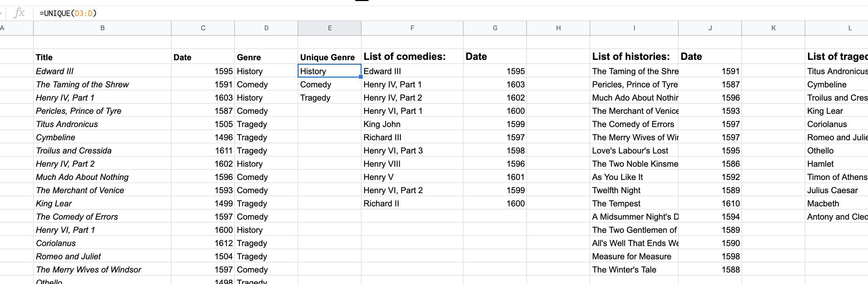Screen dimensions: 868x284
Task: Select column C header
Action: [x=203, y=28]
